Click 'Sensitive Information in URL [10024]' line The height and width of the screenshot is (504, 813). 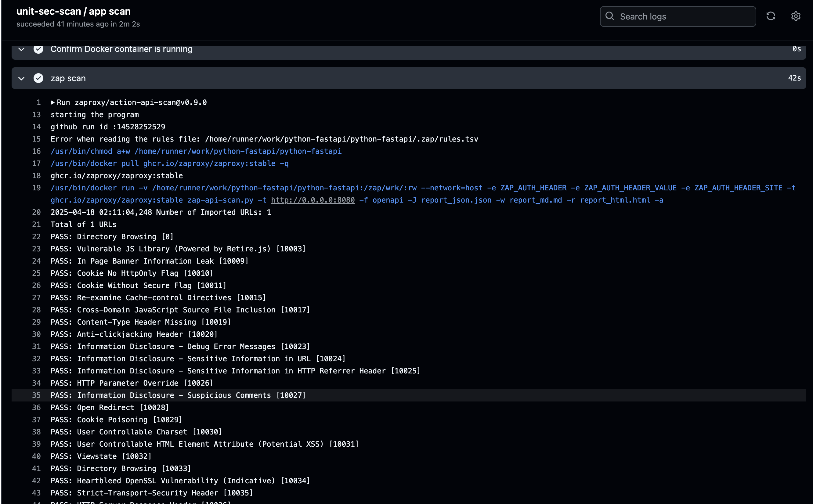point(198,359)
